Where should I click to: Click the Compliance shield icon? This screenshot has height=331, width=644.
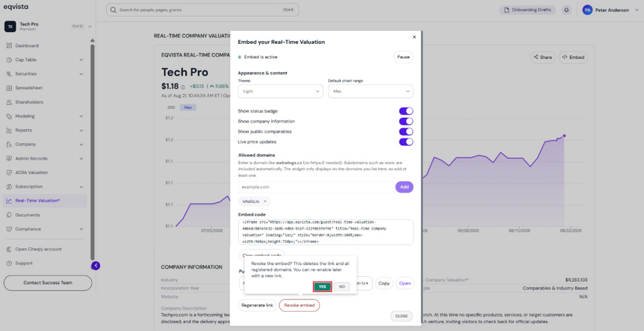pyautogui.click(x=9, y=229)
